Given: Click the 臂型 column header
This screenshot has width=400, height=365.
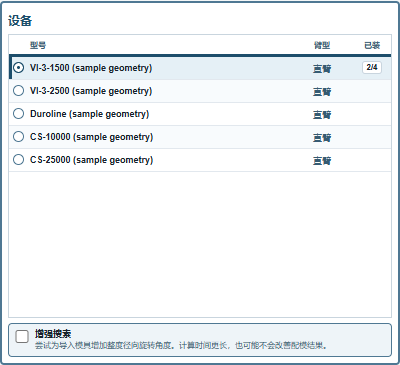Looking at the screenshot, I should 322,45.
